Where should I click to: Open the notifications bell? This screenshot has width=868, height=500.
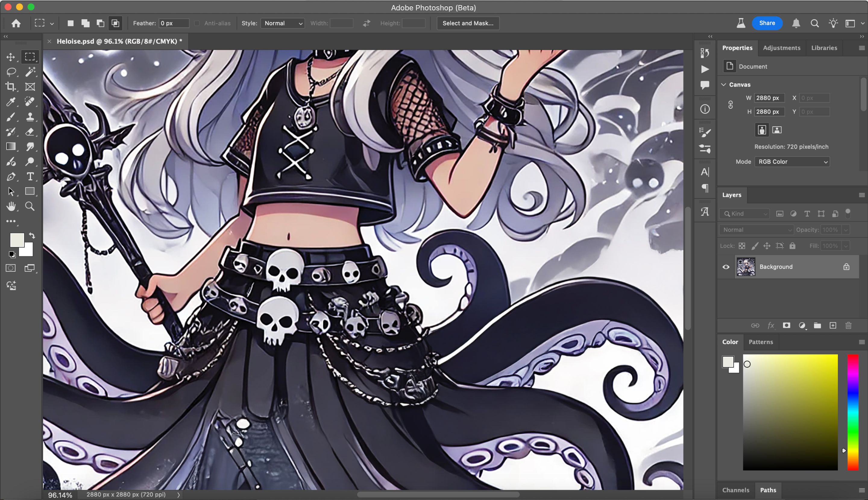(x=796, y=23)
